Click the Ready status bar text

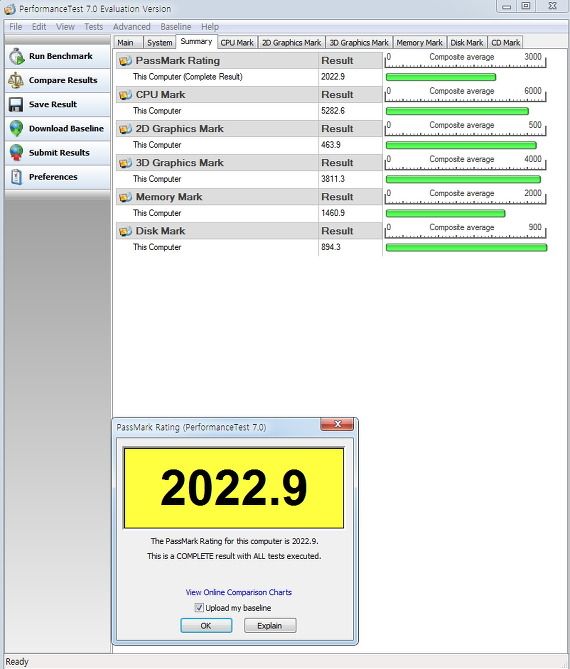[x=17, y=662]
